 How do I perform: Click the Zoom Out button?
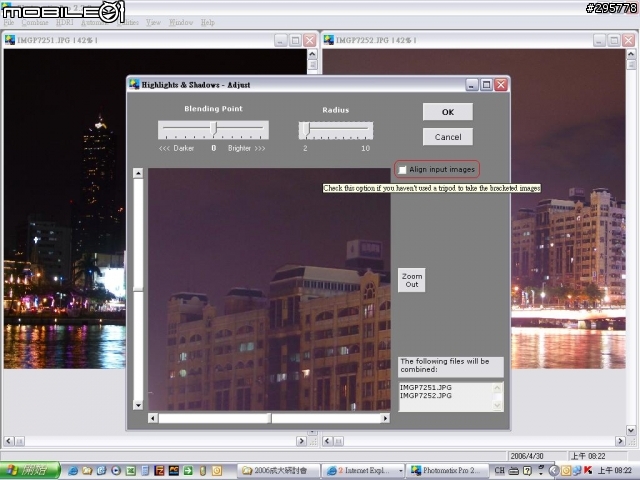(411, 280)
